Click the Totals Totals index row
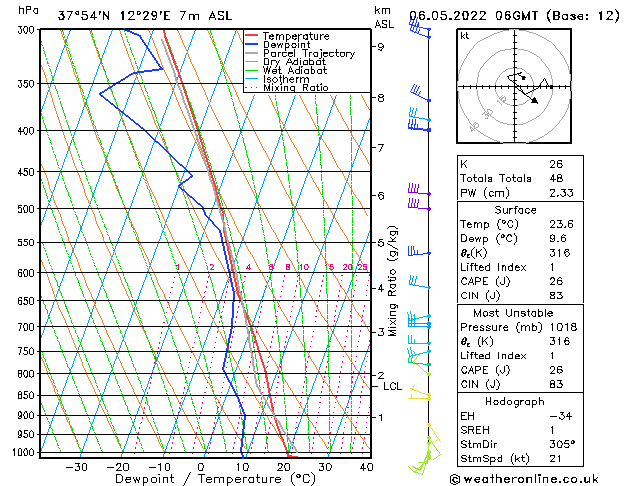The image size is (629, 486). pyautogui.click(x=520, y=178)
